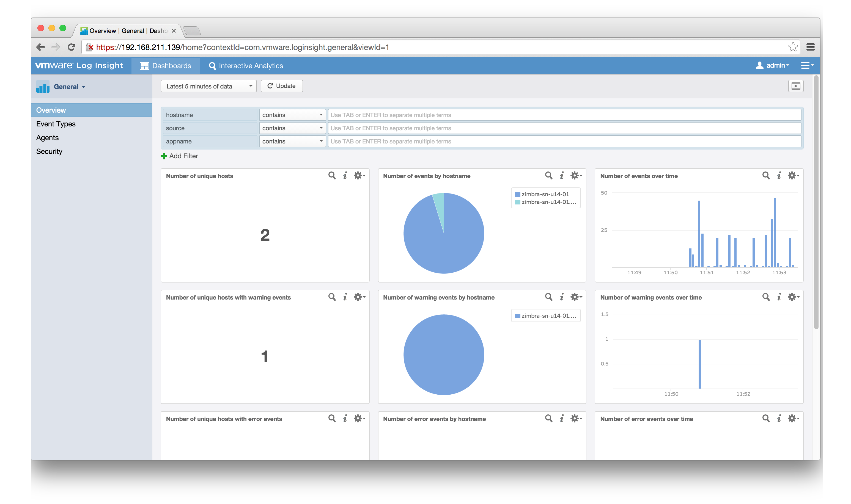Click legend swatch in warning events by hostname
851x504 pixels.
[517, 316]
